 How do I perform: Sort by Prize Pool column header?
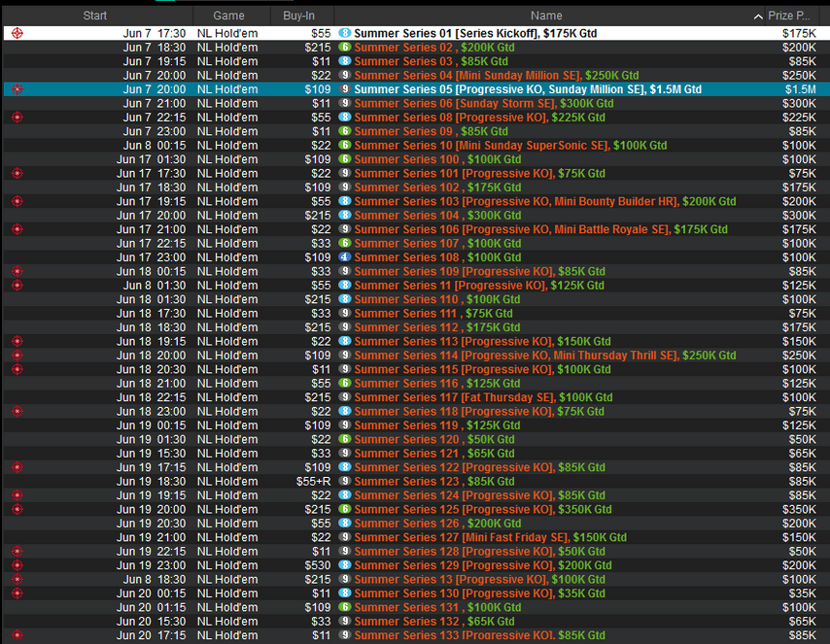(789, 16)
